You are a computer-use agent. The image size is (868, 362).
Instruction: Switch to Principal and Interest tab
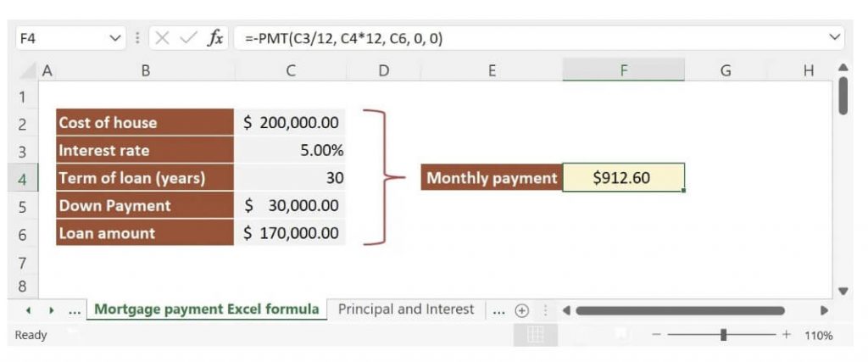[x=406, y=309]
